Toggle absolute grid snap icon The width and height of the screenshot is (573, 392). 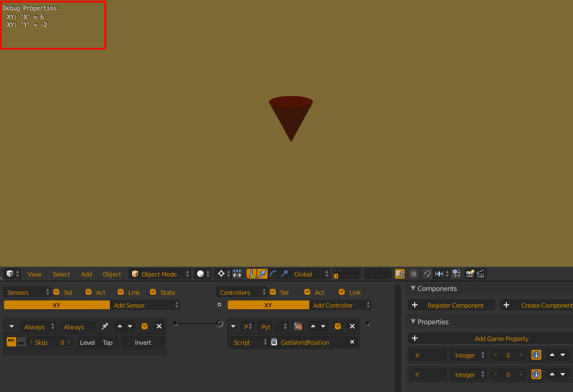point(457,274)
